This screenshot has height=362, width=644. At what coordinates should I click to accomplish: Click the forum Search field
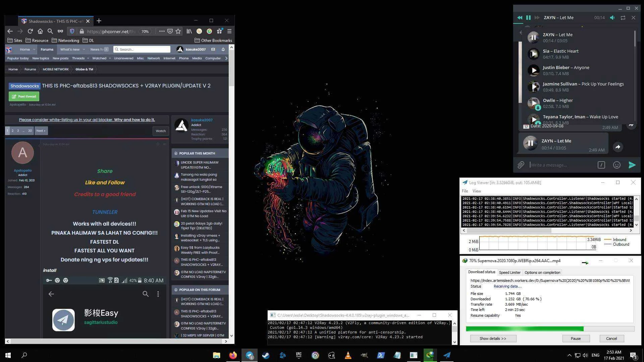coord(142,49)
